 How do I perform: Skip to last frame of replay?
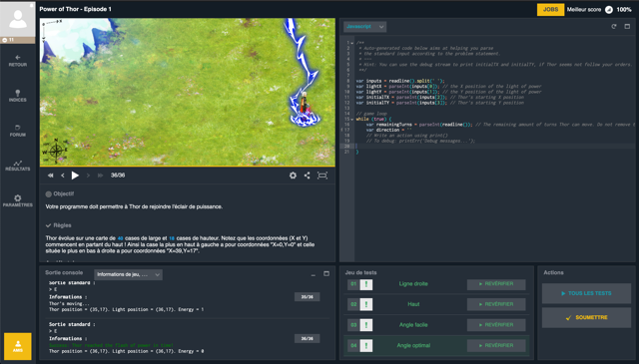tap(100, 176)
